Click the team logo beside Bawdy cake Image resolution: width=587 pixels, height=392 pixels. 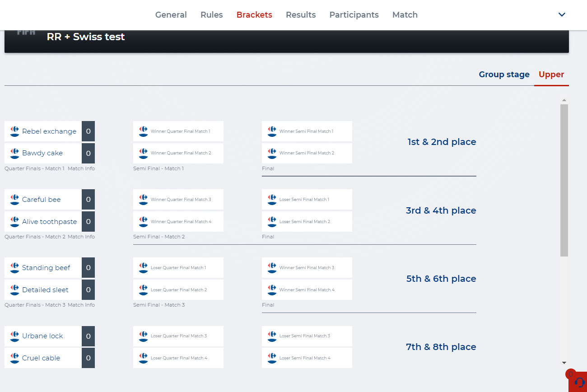pos(14,153)
